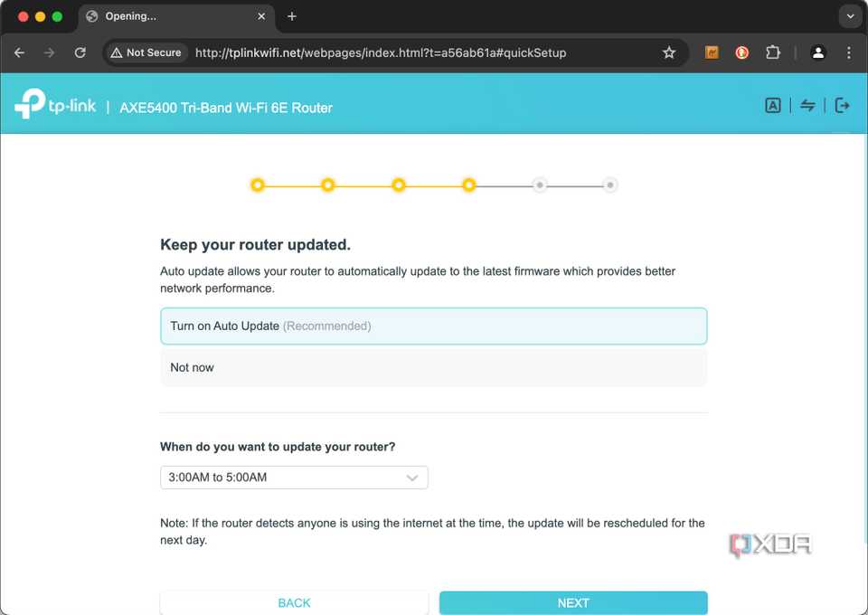Click the tp-link logo
Screen dimensions: 868x615
click(55, 103)
